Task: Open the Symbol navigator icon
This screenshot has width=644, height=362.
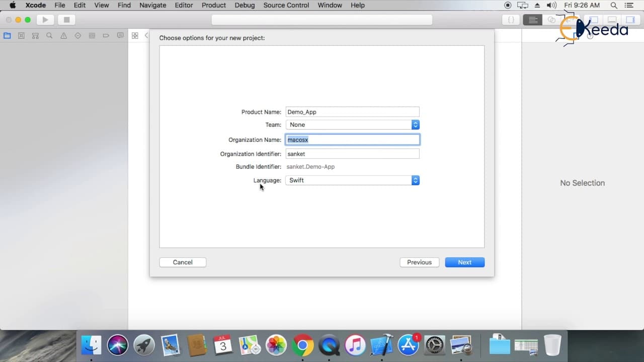Action: 35,36
